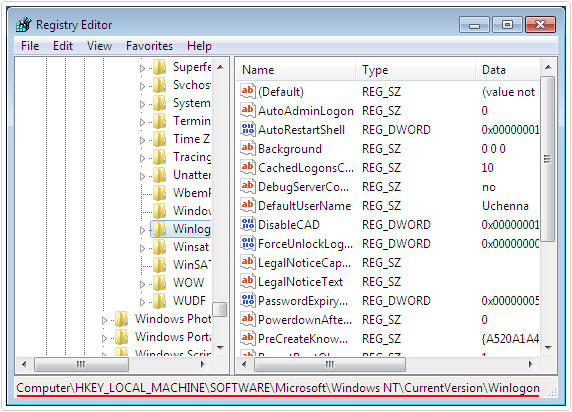Select the DebugServerCo... value icon
Screen dimensions: 572x412
(x=247, y=186)
